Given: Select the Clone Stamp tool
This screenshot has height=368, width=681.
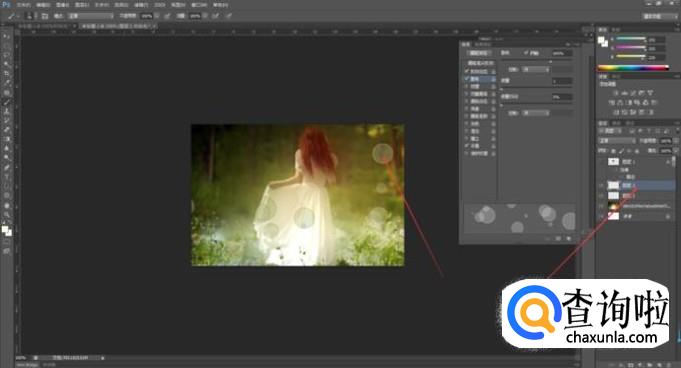Looking at the screenshot, I should point(7,111).
